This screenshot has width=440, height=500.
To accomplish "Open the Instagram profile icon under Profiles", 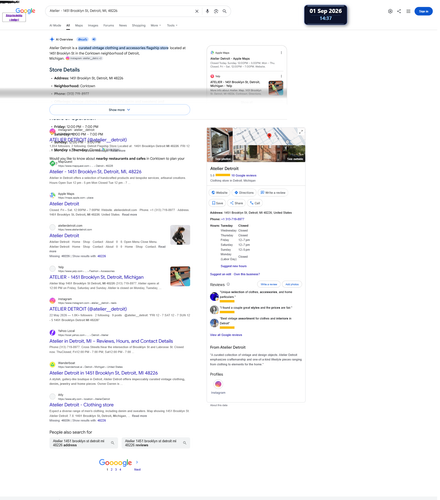I will tap(218, 384).
